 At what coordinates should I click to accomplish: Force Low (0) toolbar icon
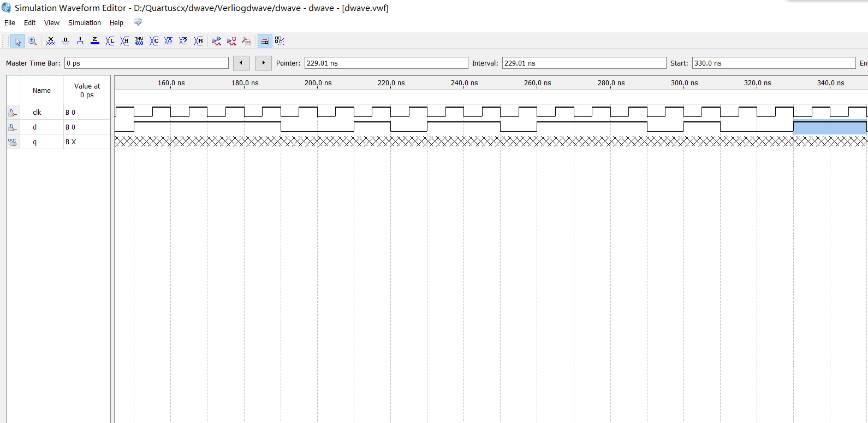click(66, 41)
